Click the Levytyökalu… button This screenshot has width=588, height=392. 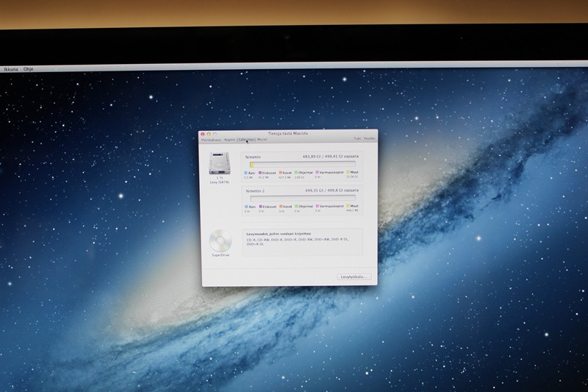pos(354,277)
